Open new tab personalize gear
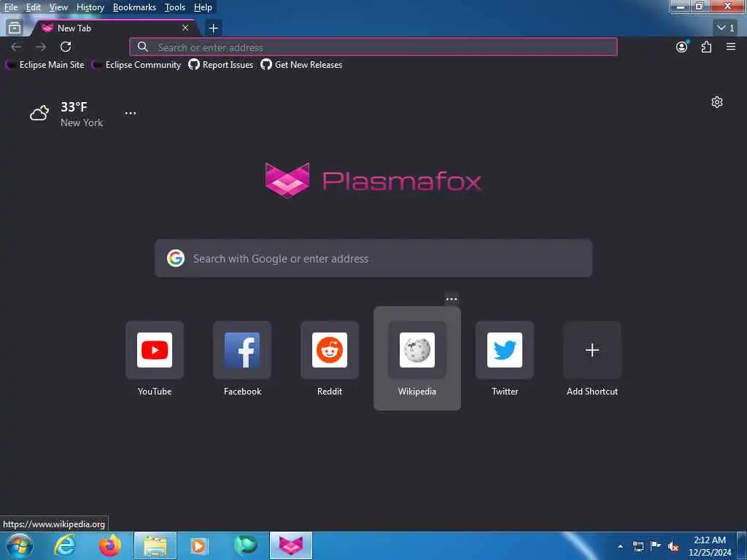This screenshot has width=747, height=560. [x=717, y=102]
